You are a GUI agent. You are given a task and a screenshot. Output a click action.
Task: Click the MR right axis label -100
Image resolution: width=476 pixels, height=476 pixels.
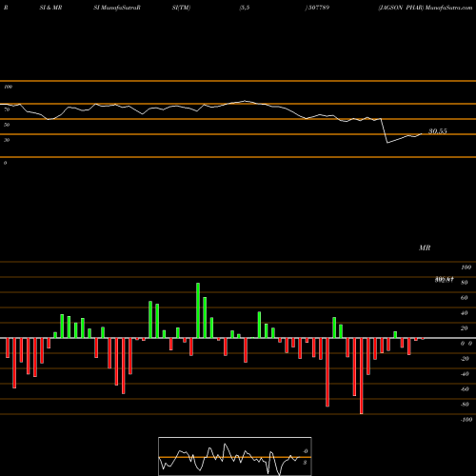click(466, 420)
